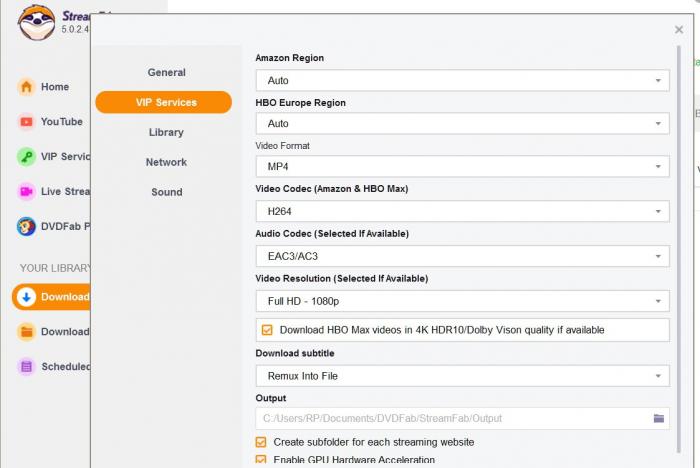Click the Scheduled list icon in sidebar
Image resolution: width=700 pixels, height=468 pixels.
click(x=26, y=367)
